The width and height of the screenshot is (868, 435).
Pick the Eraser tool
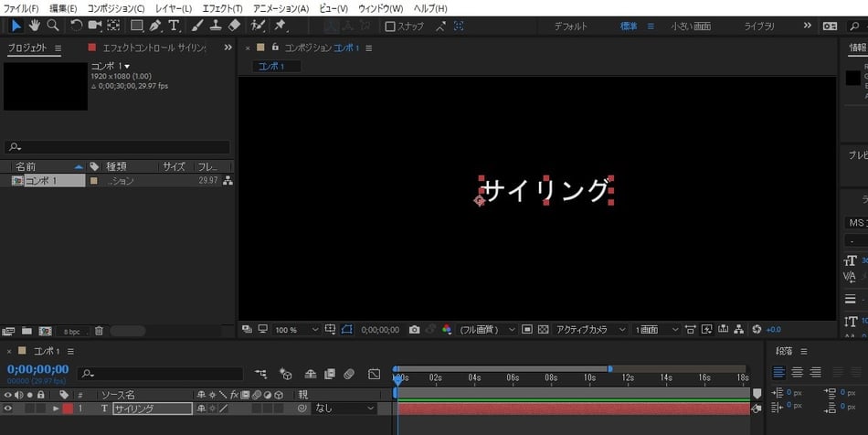coord(234,26)
